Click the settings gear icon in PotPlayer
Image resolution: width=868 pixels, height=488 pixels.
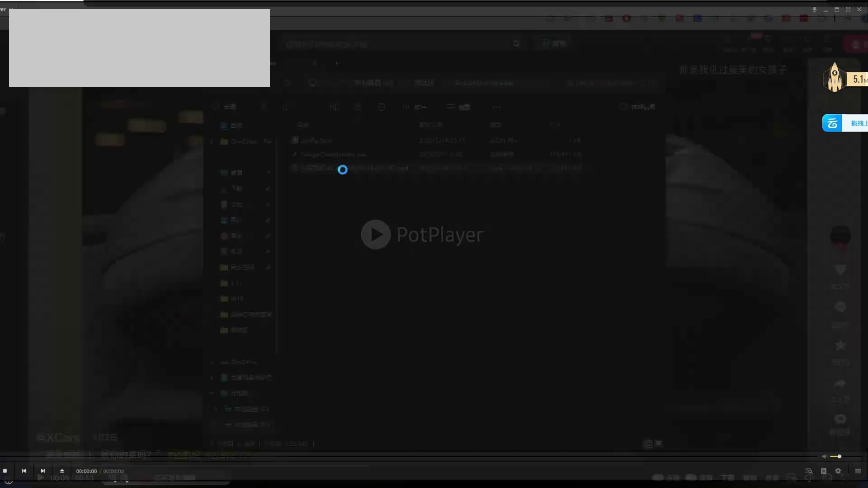pyautogui.click(x=838, y=471)
